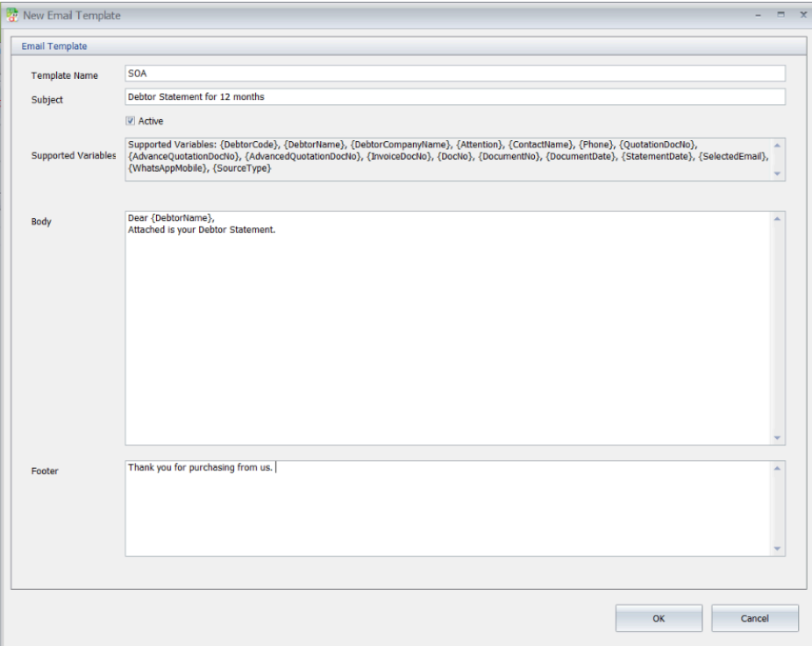
Task: Click the Supported Variables up arrow
Action: (x=777, y=146)
